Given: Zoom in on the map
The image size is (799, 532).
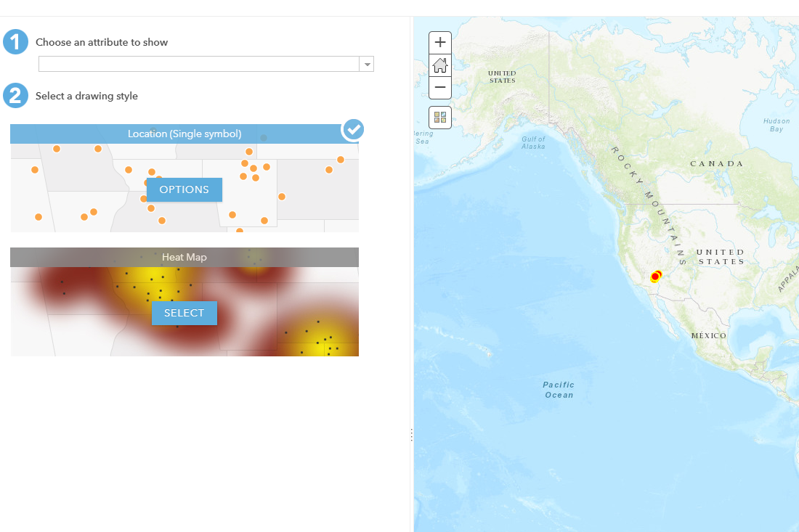Looking at the screenshot, I should (x=440, y=42).
